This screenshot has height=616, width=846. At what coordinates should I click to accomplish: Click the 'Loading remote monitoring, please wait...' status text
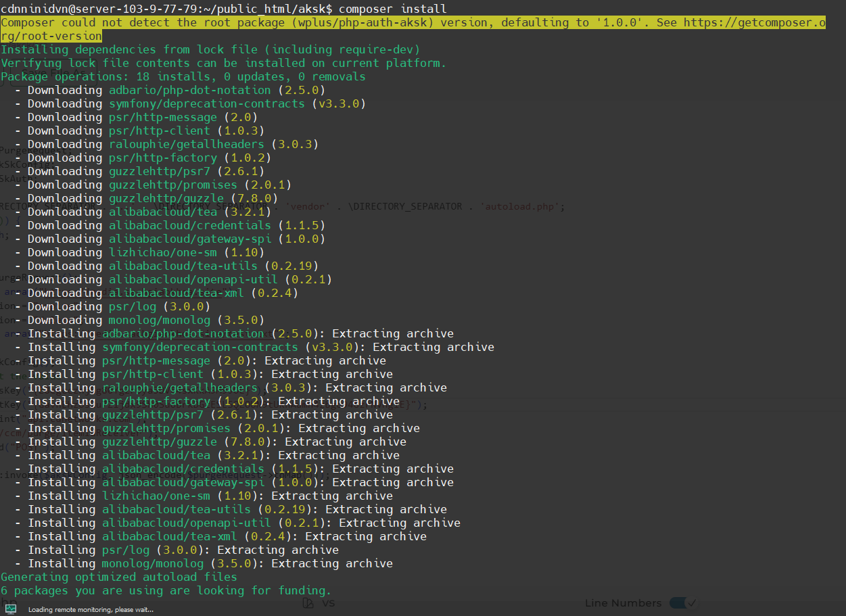[91, 610]
